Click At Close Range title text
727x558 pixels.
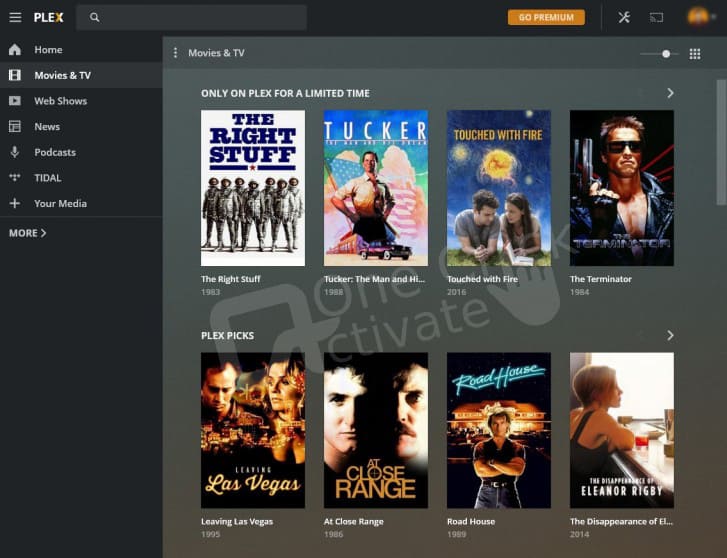[353, 521]
